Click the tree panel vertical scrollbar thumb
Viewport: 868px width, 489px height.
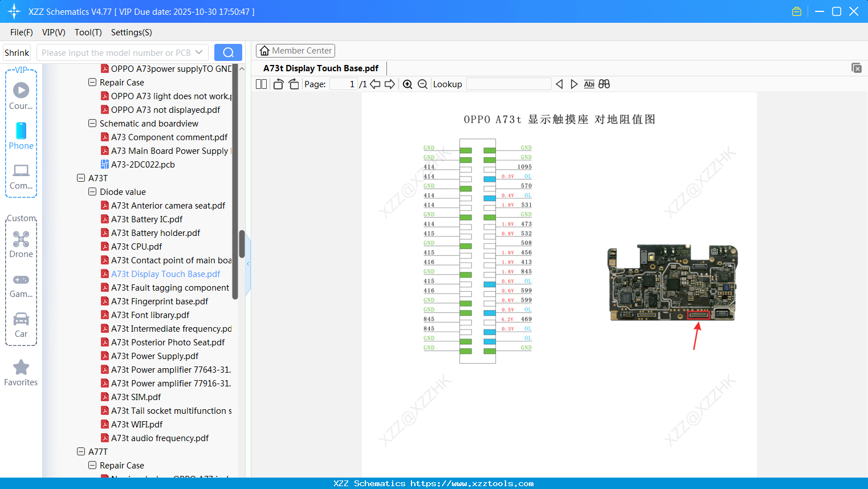coord(242,244)
